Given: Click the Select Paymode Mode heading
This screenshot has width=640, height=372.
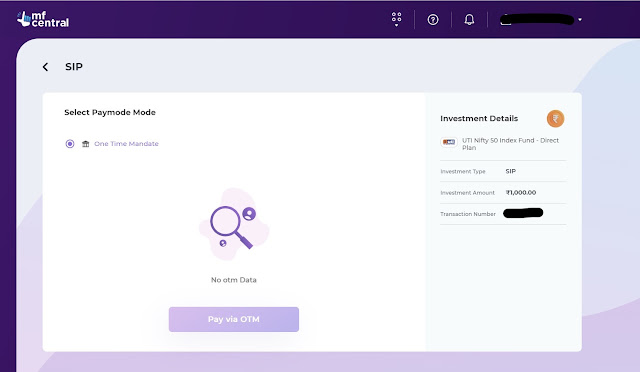Looking at the screenshot, I should (x=110, y=112).
